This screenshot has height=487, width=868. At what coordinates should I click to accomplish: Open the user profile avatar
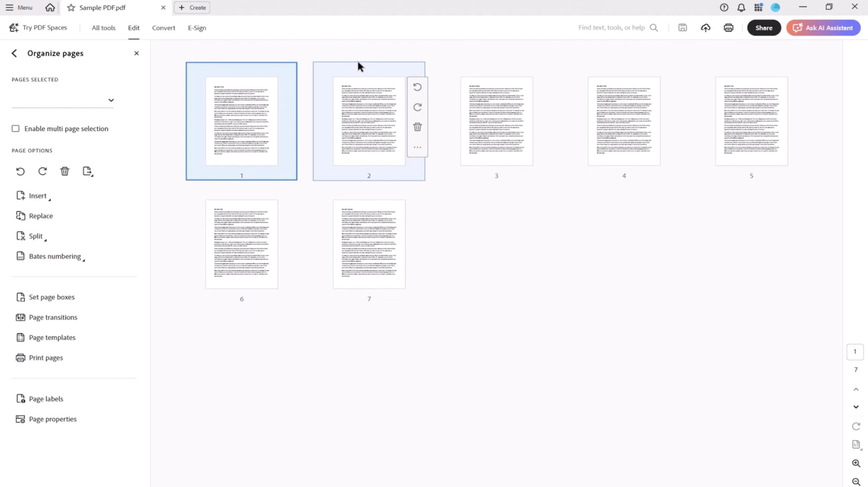[x=775, y=7]
